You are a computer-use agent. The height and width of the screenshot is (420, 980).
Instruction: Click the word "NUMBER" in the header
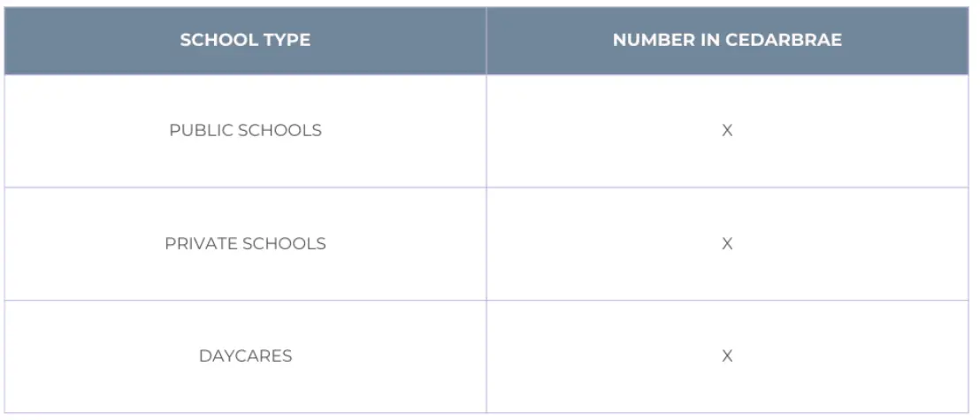click(x=653, y=42)
